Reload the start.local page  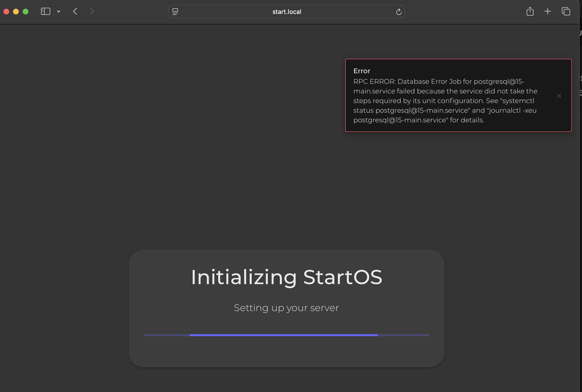click(399, 12)
